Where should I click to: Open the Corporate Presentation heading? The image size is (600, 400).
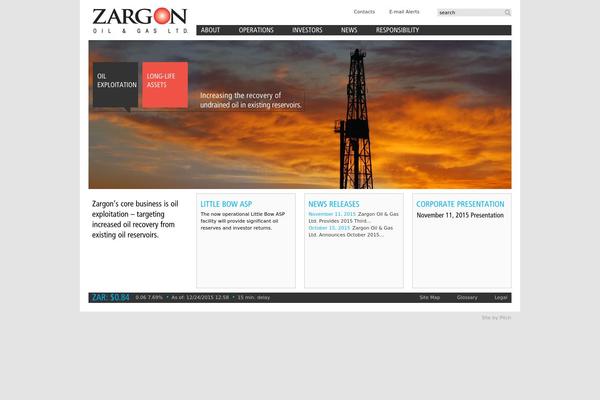460,204
